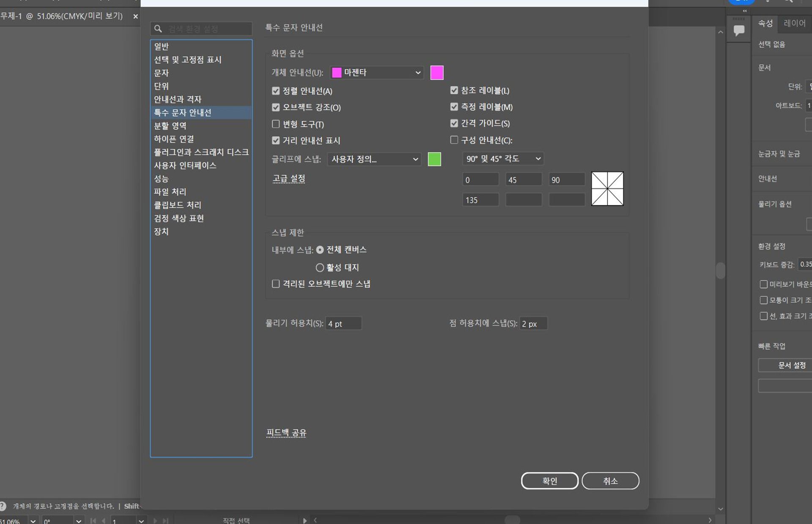Viewport: 812px width, 524px height.
Task: Collapse the right panels with the double-chevron icon
Action: (x=744, y=11)
